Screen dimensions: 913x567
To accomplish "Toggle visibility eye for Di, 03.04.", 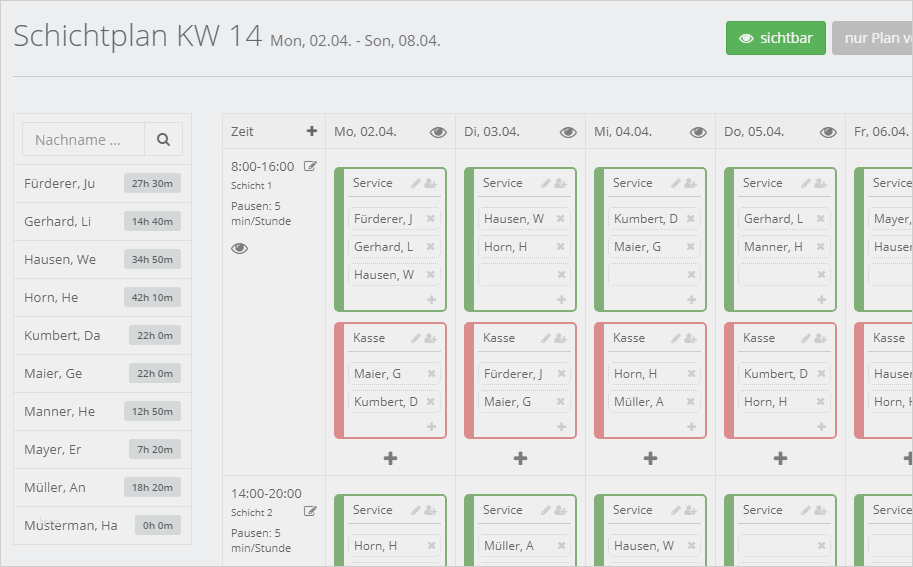I will click(x=568, y=132).
